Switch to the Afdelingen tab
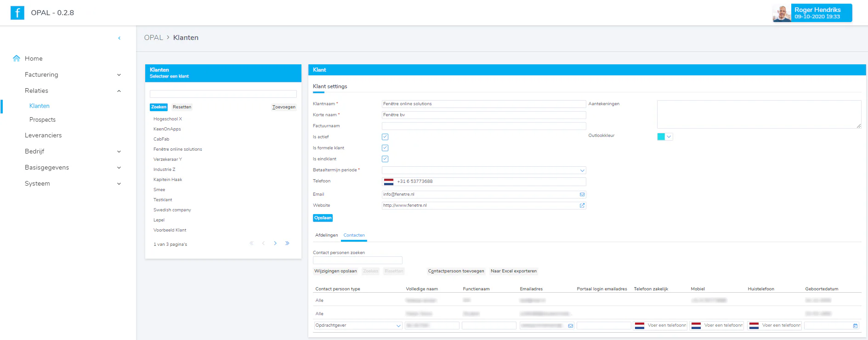868x340 pixels. pyautogui.click(x=327, y=235)
